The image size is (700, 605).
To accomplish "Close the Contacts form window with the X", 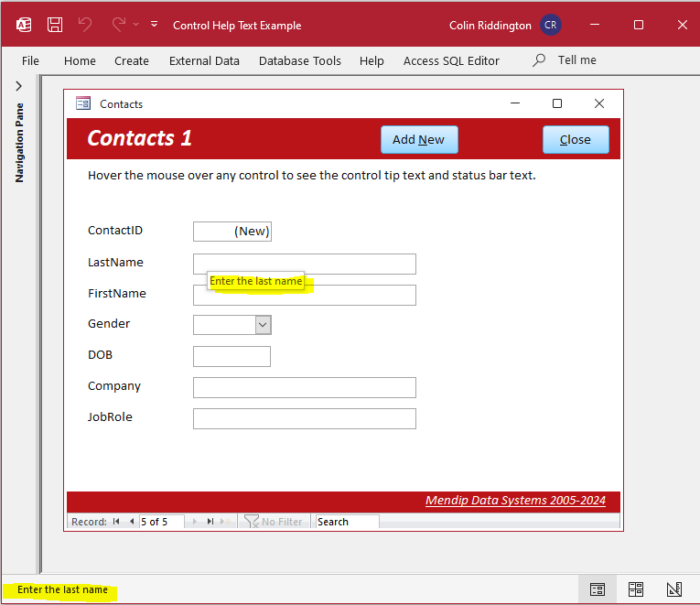I will click(x=599, y=103).
